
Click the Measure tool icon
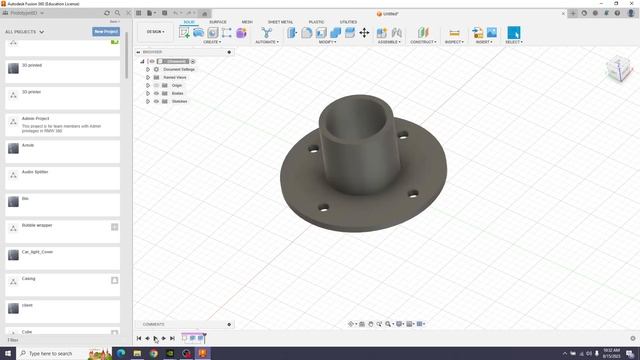click(454, 33)
